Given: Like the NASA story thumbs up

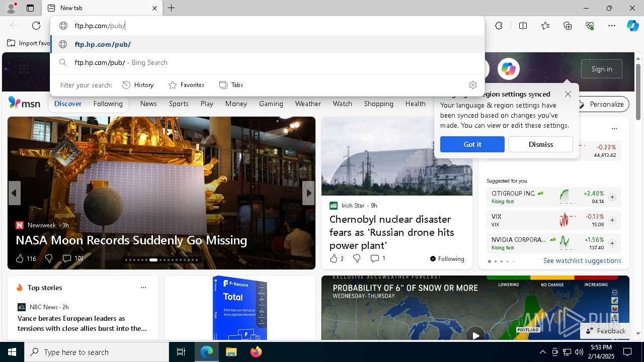Looking at the screenshot, I should tap(20, 258).
